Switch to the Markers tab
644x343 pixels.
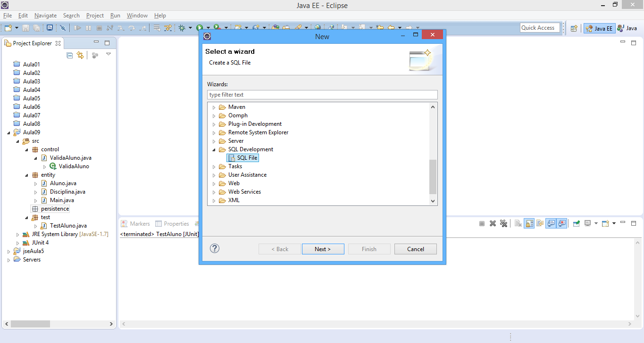(x=135, y=224)
